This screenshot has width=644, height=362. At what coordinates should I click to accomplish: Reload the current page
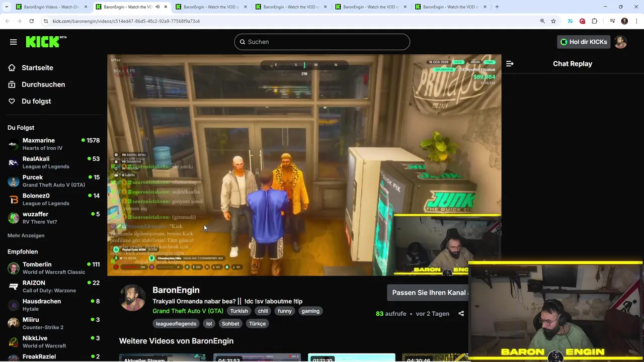click(x=31, y=21)
